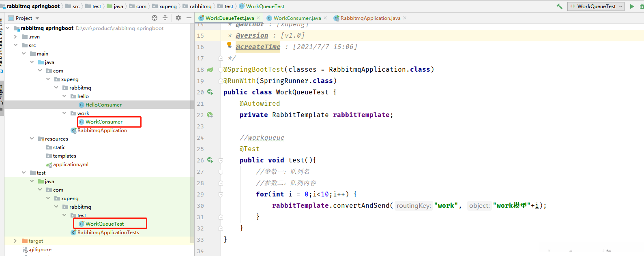Open the Project view selector dropdown
This screenshot has width=644, height=256.
coord(37,18)
